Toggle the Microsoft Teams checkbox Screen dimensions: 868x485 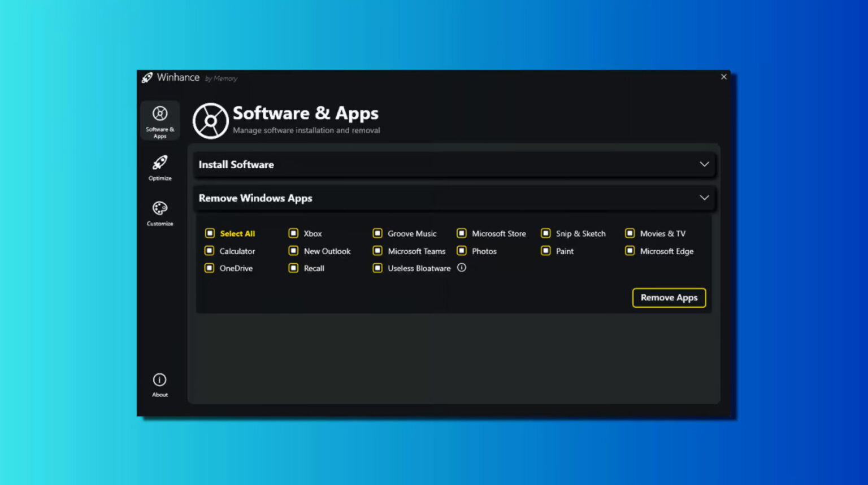[377, 251]
